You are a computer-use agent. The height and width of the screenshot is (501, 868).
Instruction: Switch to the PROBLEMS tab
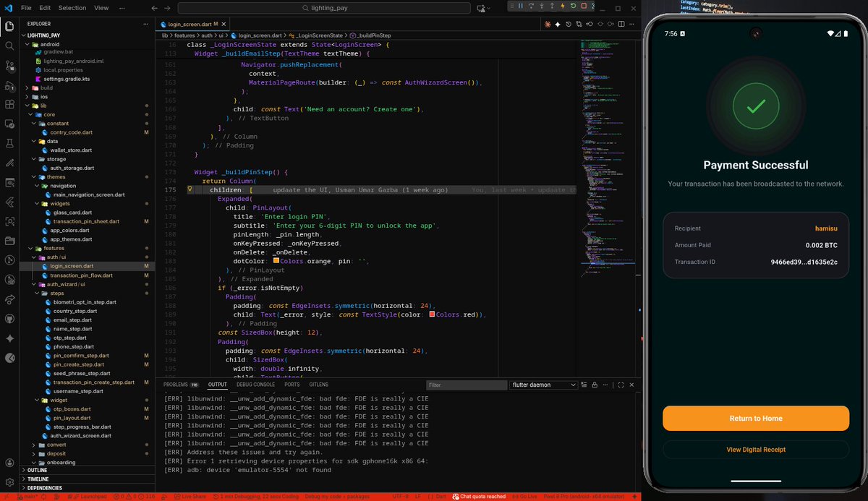tap(180, 385)
